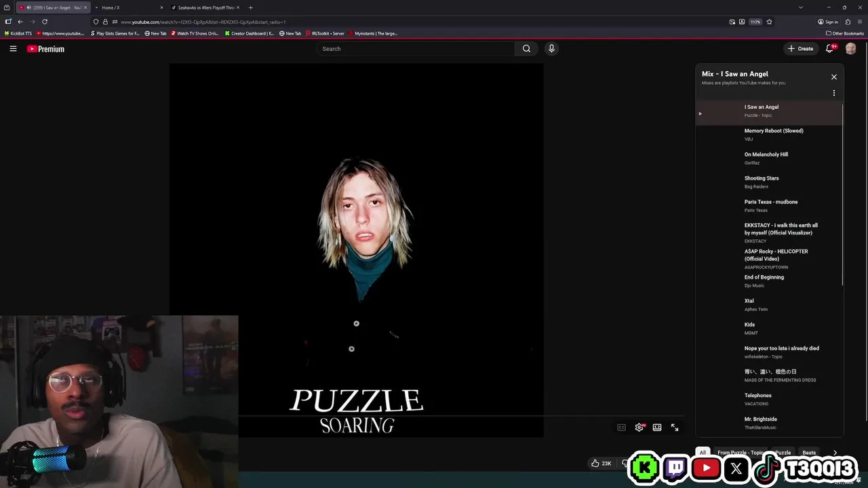Screen dimensions: 868x488
Task: Play 'Xtal' by Aphex Twin
Action: click(x=770, y=304)
